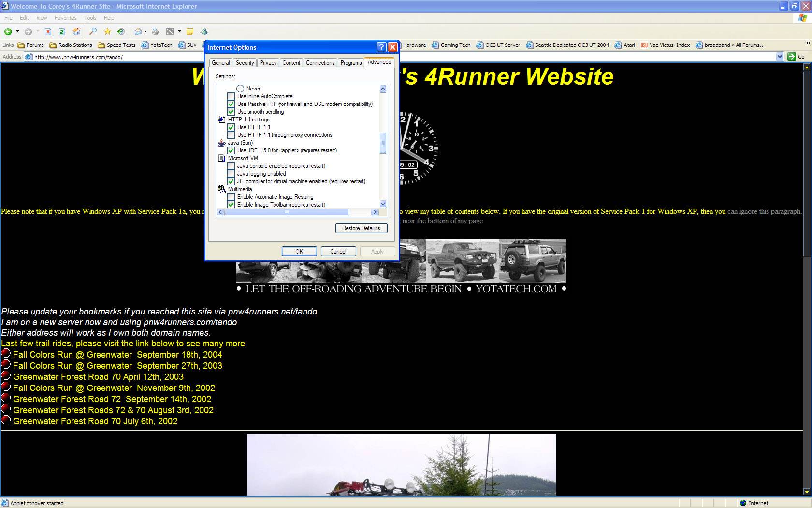The image size is (812, 508).
Task: Open the Vae Victus Index link
Action: point(665,45)
